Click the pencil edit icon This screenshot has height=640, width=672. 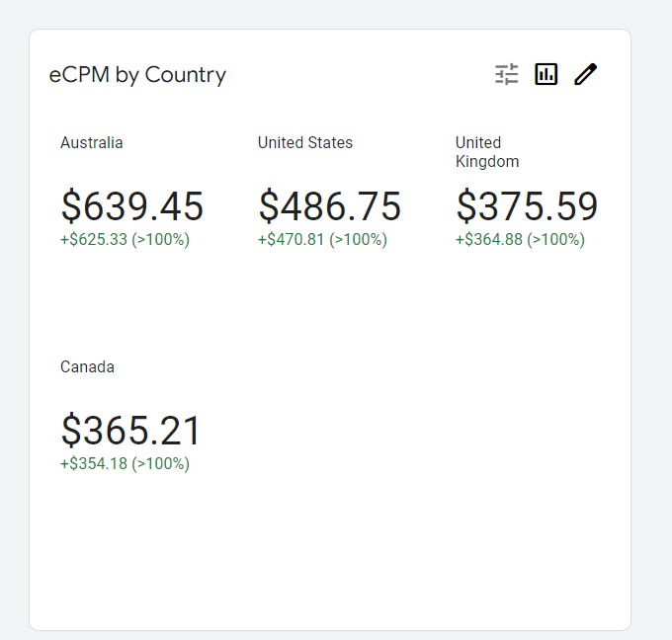586,74
